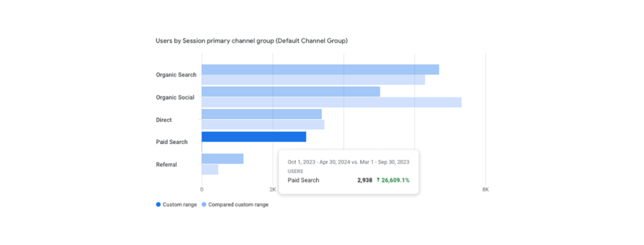This screenshot has height=245, width=644.
Task: Click the lower lighter Referral bar
Action: [210, 169]
